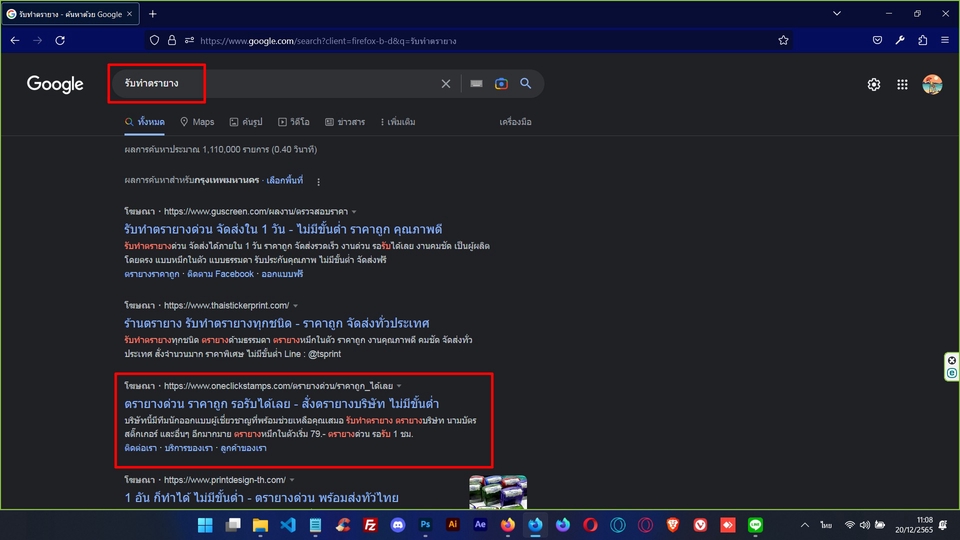Click the เลือกพื้นที่ location link
Screen dimensions: 960x540
click(x=285, y=181)
